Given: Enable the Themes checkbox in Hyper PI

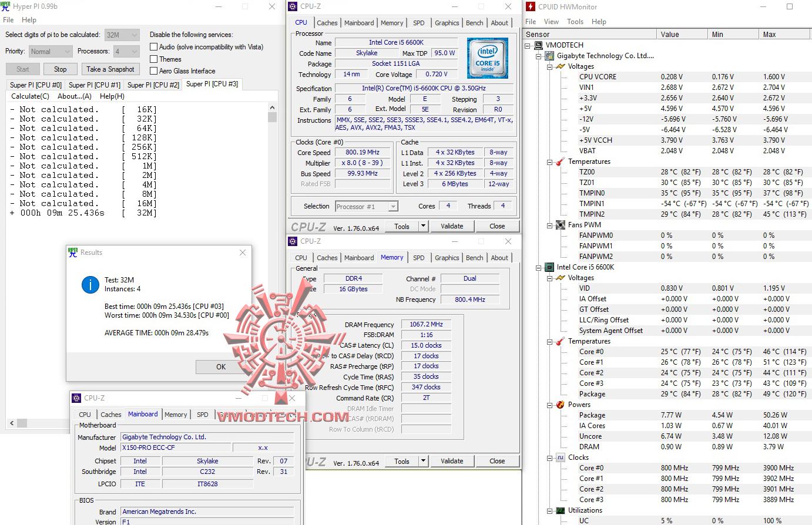Looking at the screenshot, I should point(154,59).
